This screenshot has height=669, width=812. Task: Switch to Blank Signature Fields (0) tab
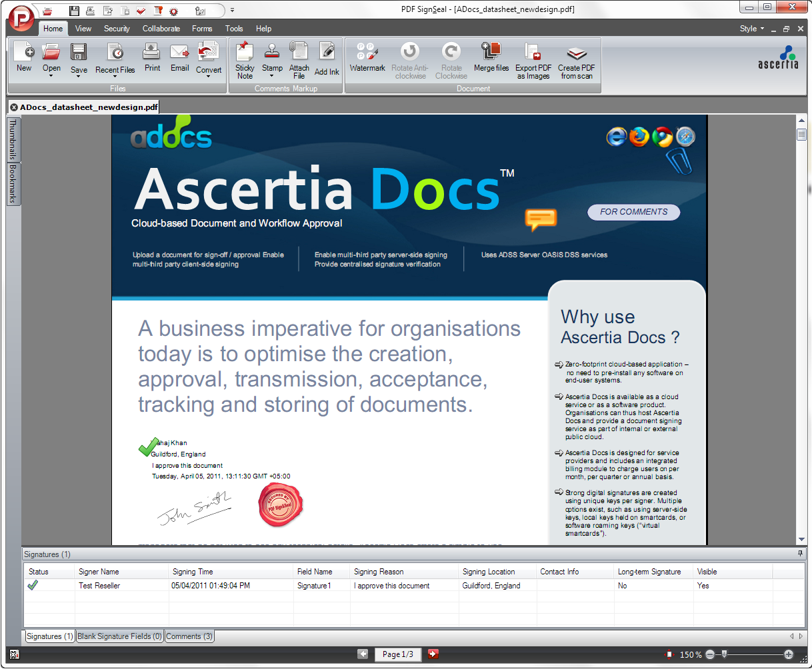click(120, 636)
